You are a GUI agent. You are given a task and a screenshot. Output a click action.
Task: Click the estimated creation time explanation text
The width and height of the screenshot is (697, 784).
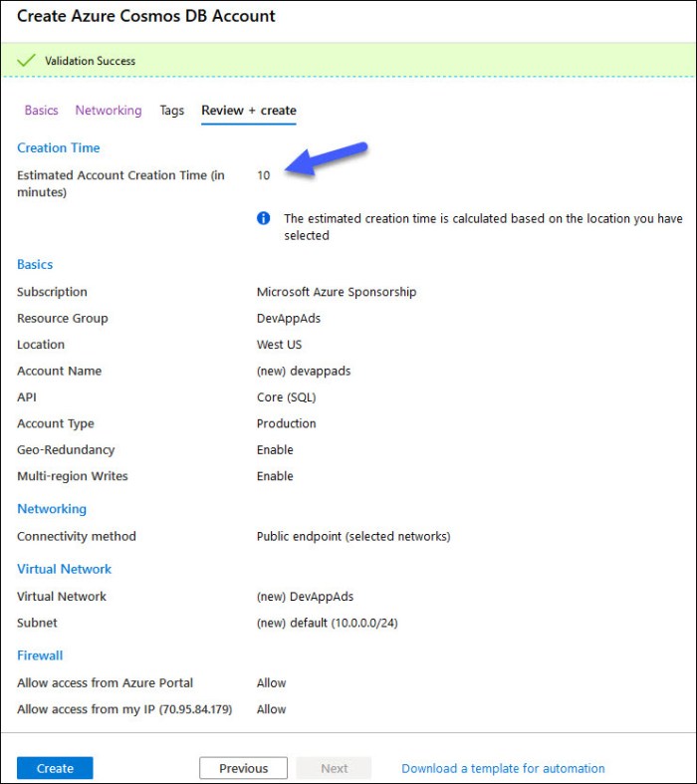point(483,227)
